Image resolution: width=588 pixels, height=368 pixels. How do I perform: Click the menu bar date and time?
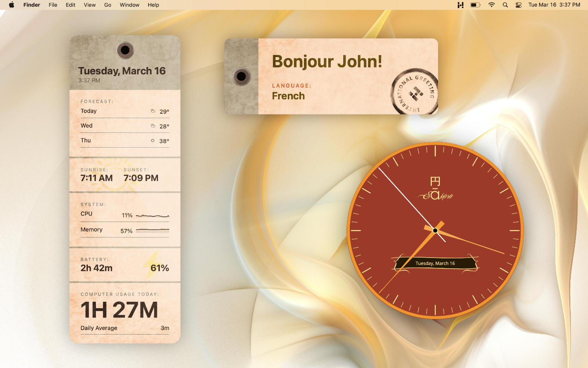554,5
